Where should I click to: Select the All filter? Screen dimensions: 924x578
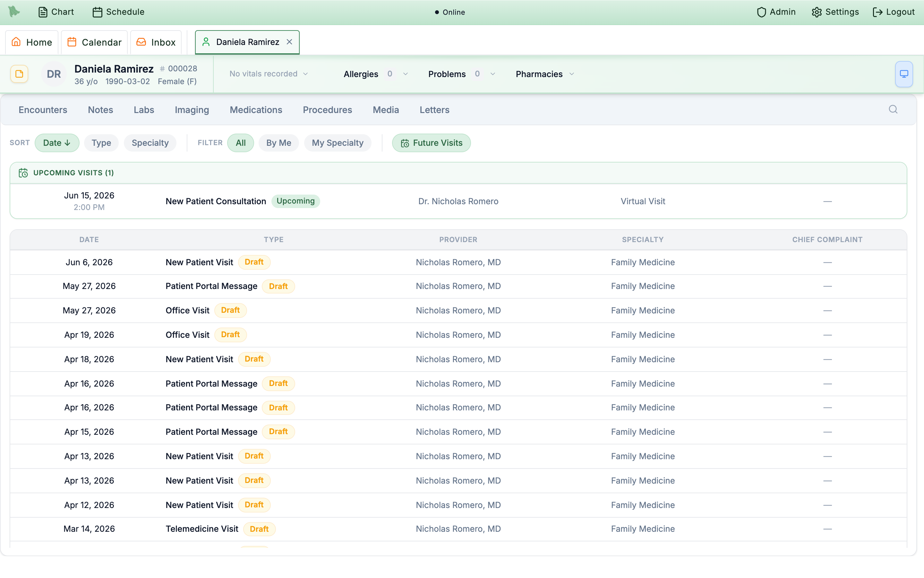point(241,143)
